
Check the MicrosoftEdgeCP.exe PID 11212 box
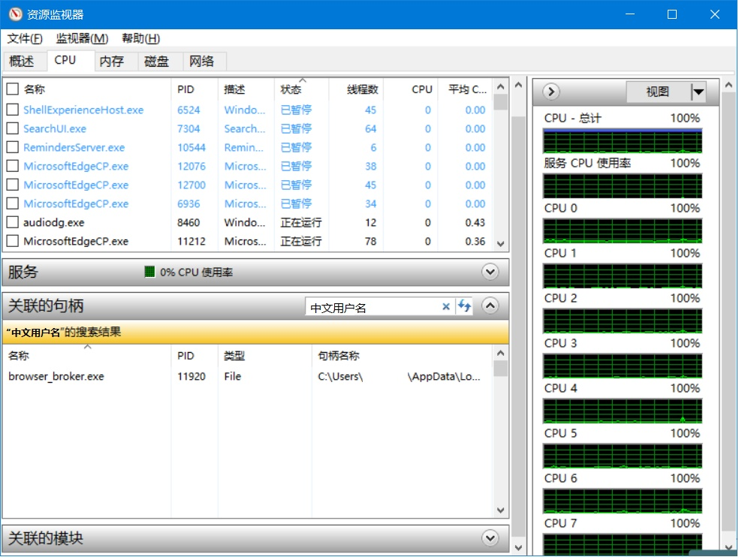13,241
